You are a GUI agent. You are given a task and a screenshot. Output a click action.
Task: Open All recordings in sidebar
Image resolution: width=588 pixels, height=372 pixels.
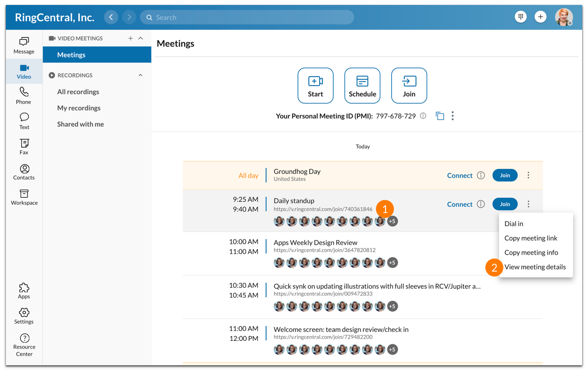coord(78,92)
